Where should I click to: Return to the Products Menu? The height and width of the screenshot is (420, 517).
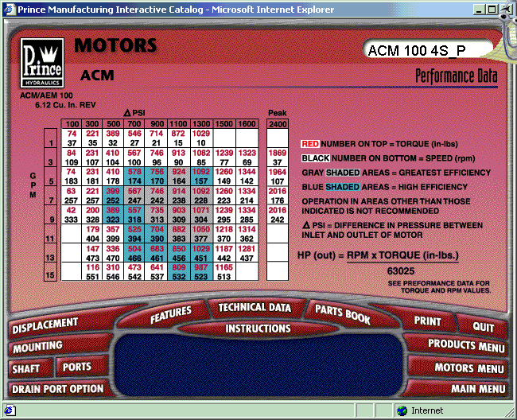[466, 344]
